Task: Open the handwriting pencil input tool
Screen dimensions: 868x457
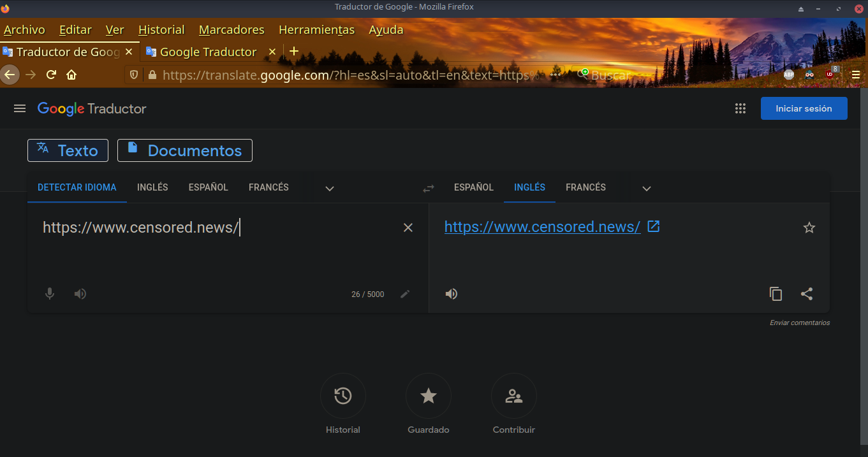Action: tap(405, 294)
